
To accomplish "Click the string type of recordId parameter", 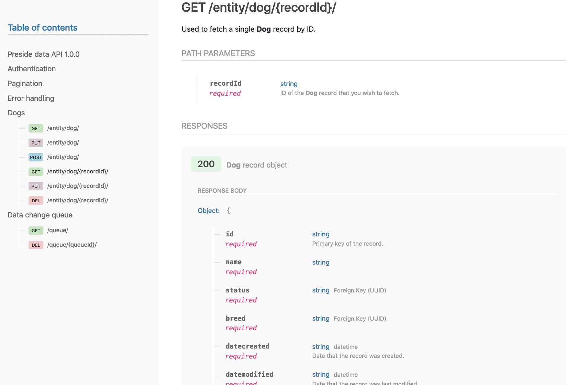I will 289,84.
